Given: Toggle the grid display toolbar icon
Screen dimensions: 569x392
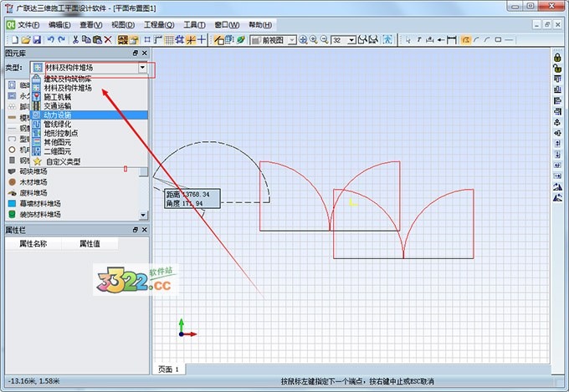Looking at the screenshot, I should point(170,39).
